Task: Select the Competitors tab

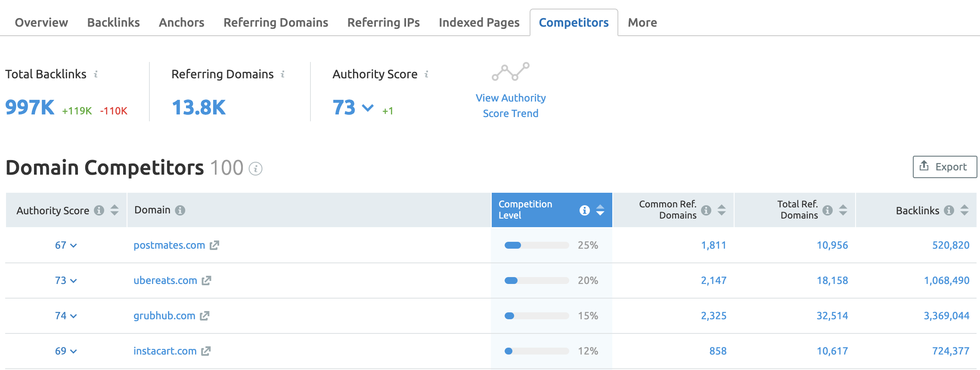Action: (574, 22)
